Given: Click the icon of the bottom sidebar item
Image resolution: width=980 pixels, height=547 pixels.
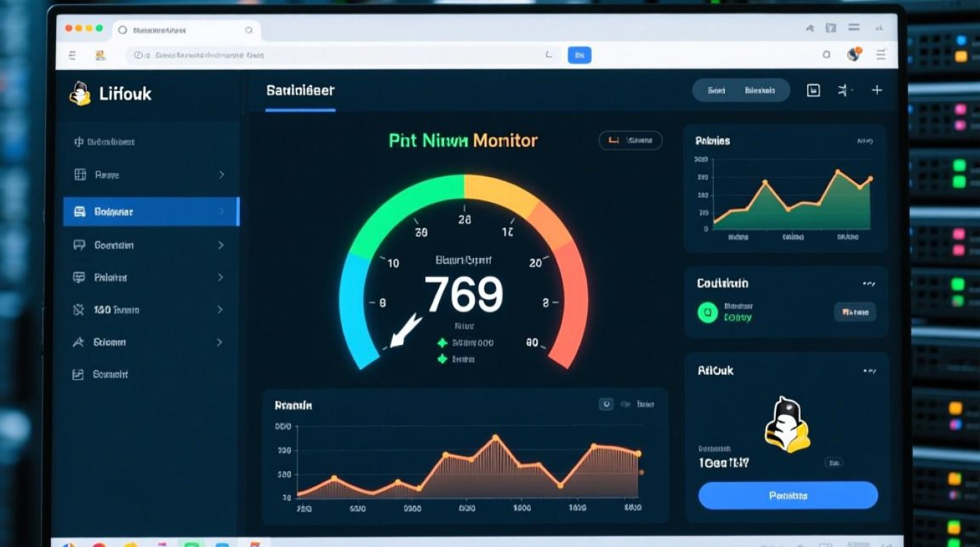Looking at the screenshot, I should tap(79, 374).
